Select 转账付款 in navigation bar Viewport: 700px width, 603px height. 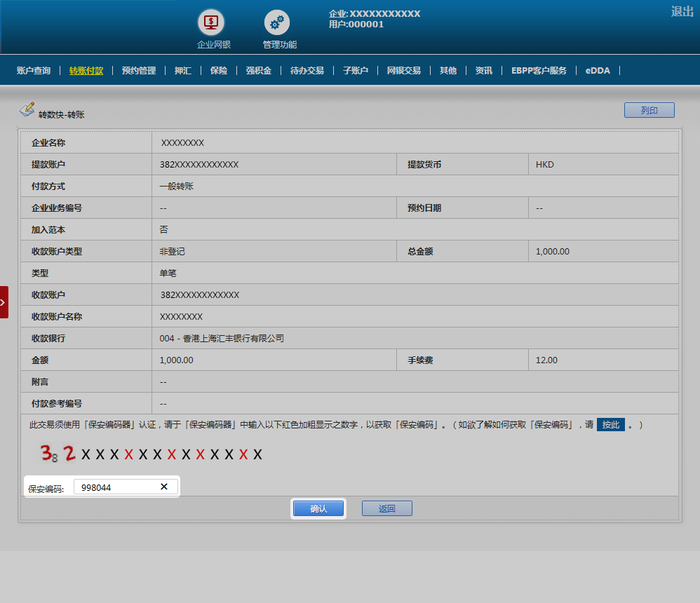tap(86, 71)
